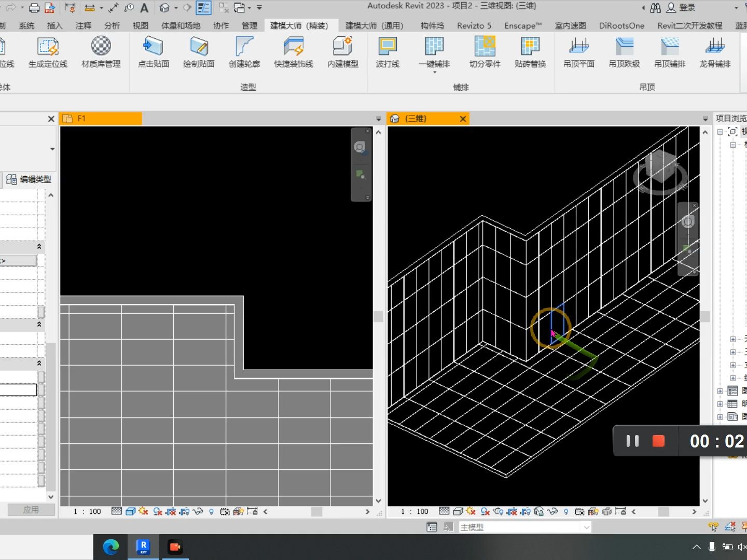Expand the first properties group chevron
The width and height of the screenshot is (747, 560).
pyautogui.click(x=39, y=246)
